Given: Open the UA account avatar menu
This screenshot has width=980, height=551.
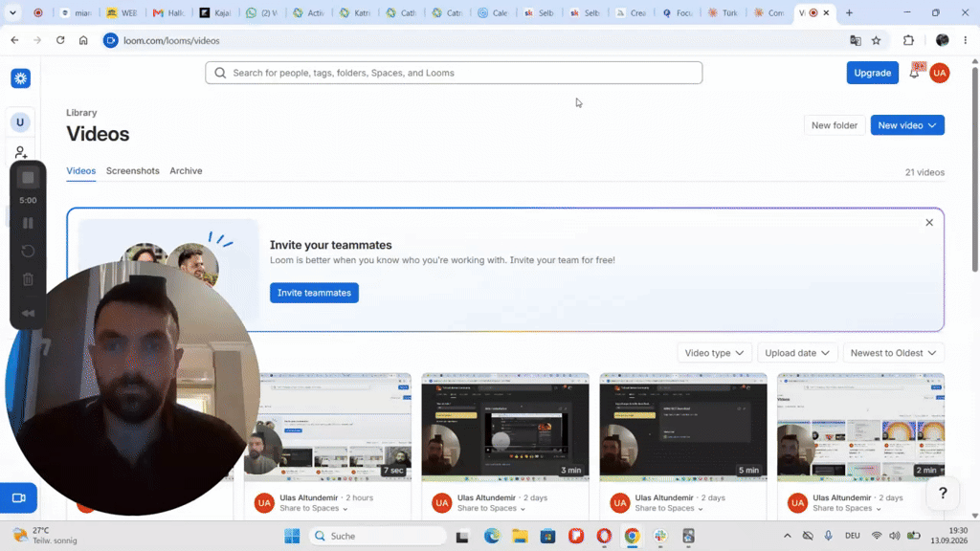Looking at the screenshot, I should click(940, 73).
